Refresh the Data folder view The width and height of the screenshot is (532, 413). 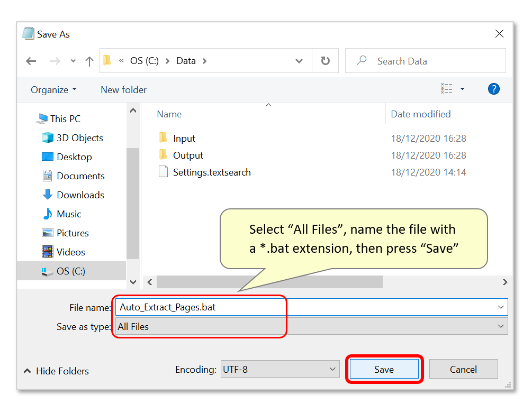pyautogui.click(x=326, y=61)
